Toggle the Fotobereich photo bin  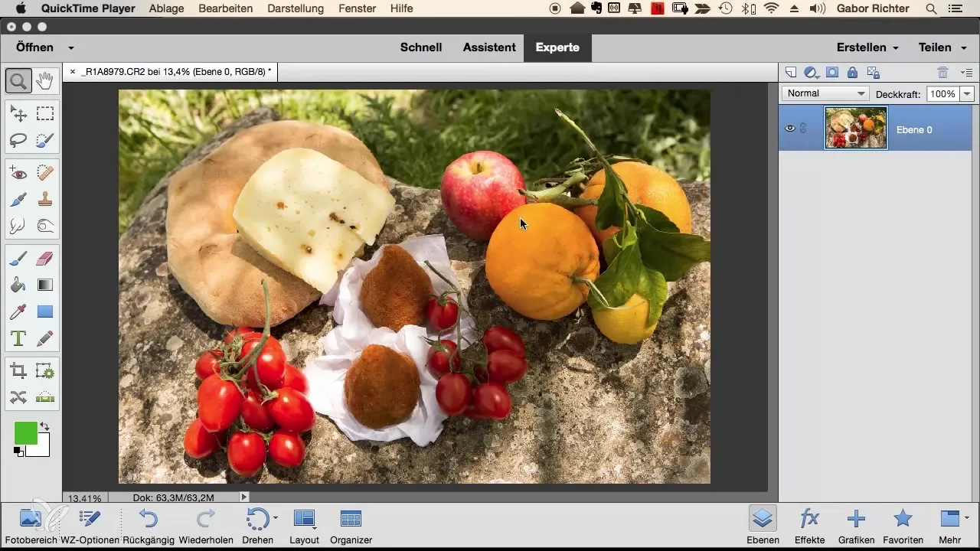pyautogui.click(x=30, y=525)
